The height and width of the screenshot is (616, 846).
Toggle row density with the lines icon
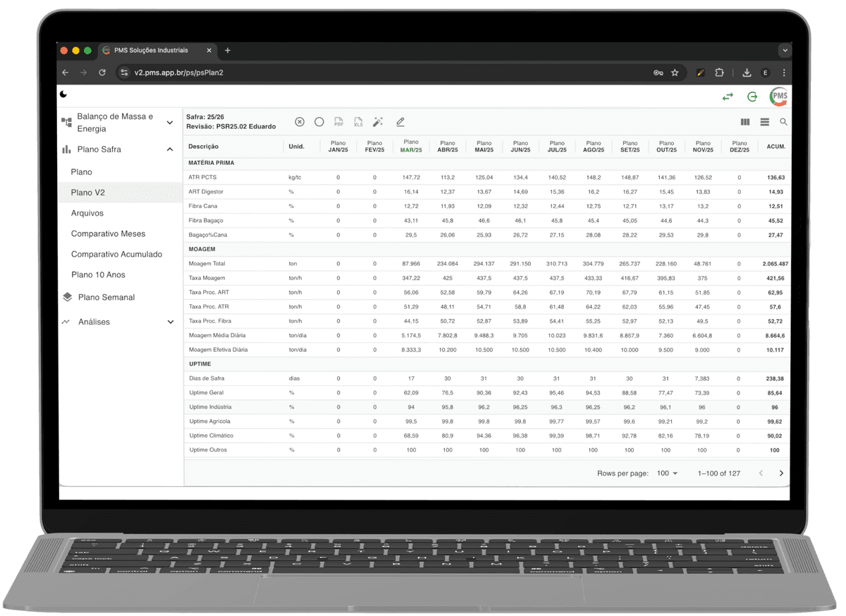pyautogui.click(x=764, y=122)
